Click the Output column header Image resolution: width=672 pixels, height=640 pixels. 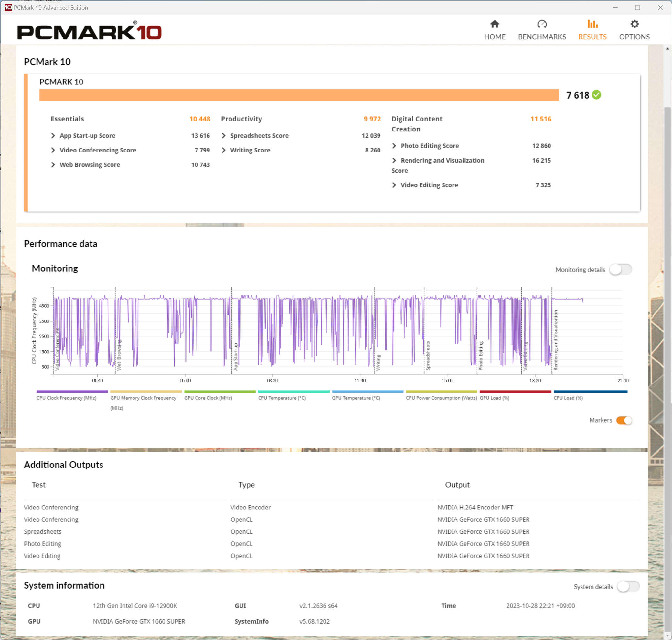pos(457,484)
